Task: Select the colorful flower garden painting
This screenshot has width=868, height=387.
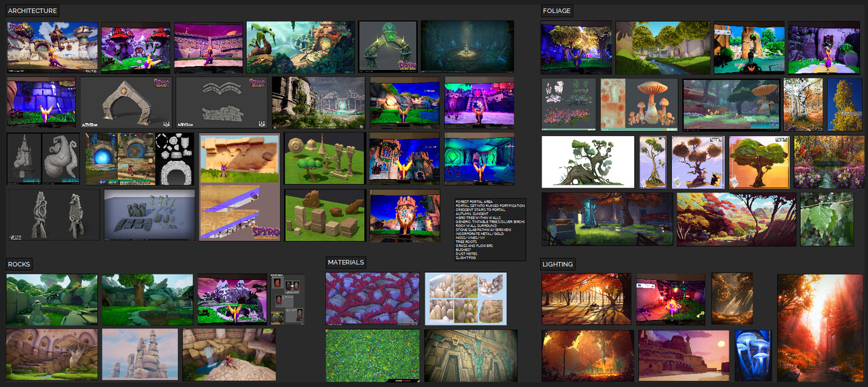Action: click(828, 162)
